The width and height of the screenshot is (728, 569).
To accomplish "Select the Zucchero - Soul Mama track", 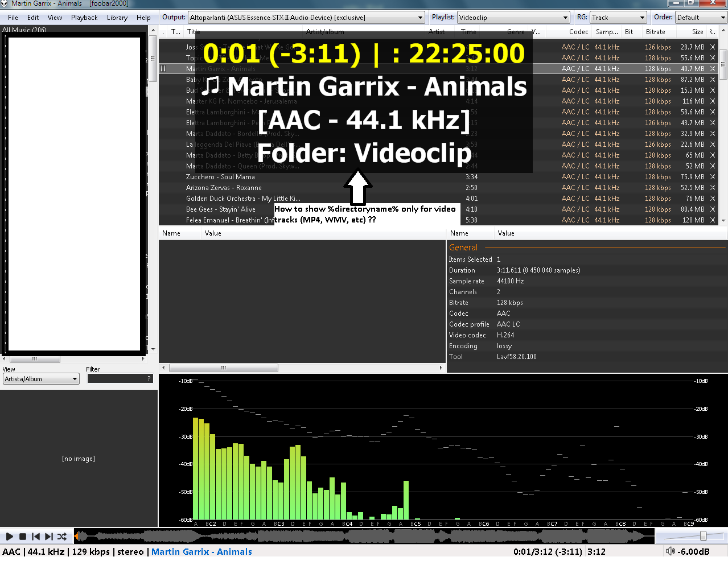I will 220,177.
